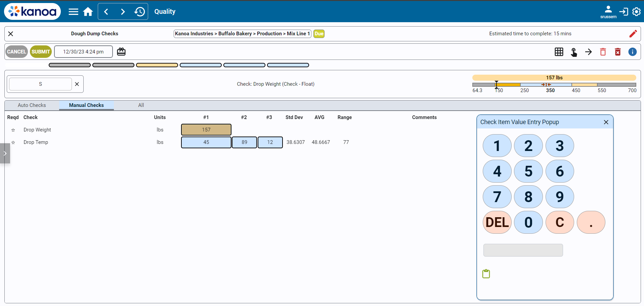Click the Std Dev value 38.6307
The height and width of the screenshot is (306, 644).
(296, 142)
